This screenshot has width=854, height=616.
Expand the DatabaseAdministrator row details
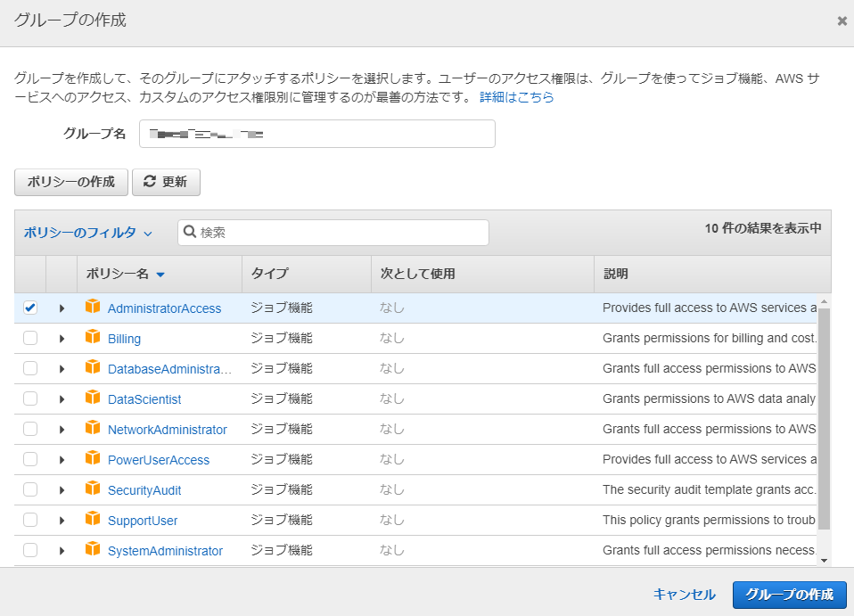pyautogui.click(x=62, y=369)
